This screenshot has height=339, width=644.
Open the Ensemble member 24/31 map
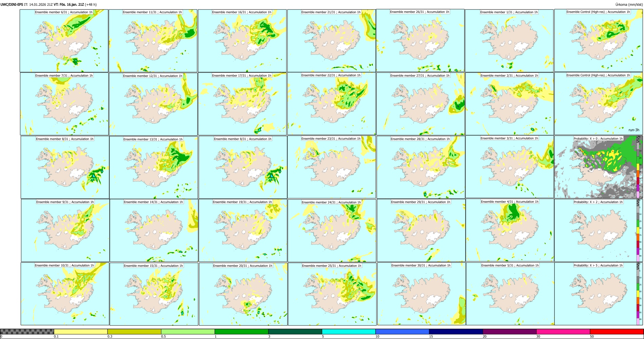click(x=332, y=231)
